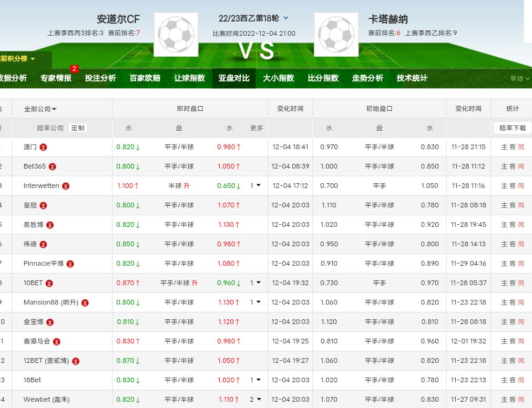Open the 单场 selector at top right
Viewport: 532px width, 408px height.
pos(519,79)
